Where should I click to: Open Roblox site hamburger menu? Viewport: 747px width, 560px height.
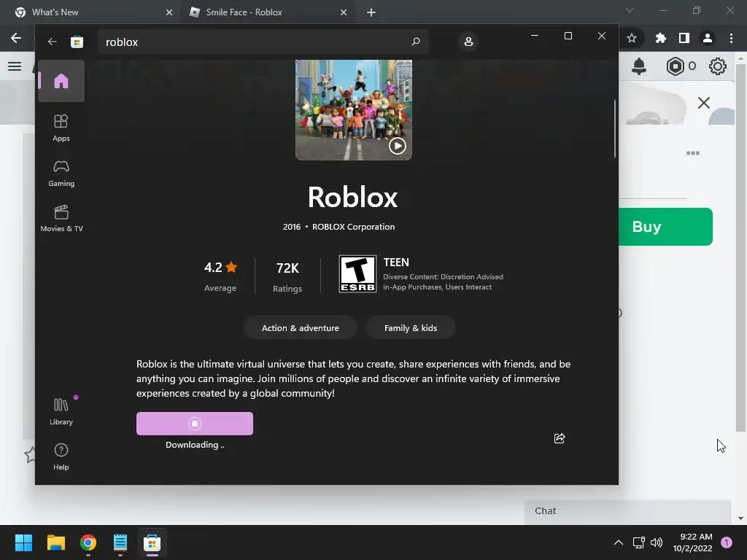(x=15, y=66)
